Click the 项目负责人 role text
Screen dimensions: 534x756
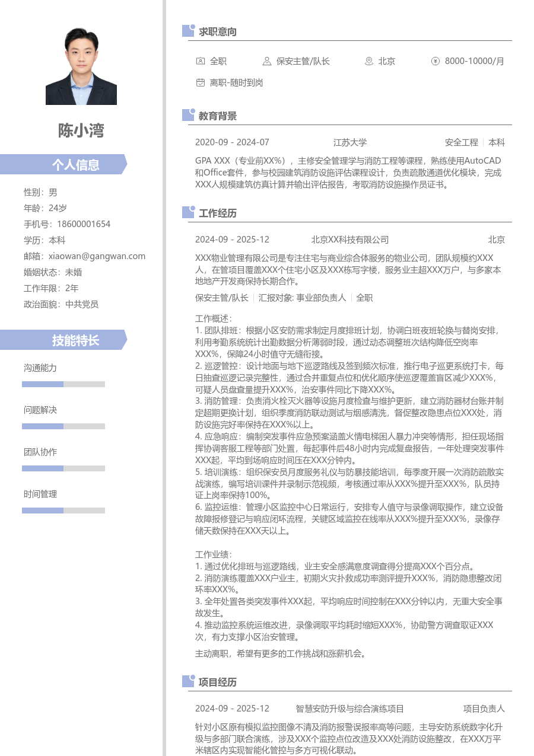(484, 709)
